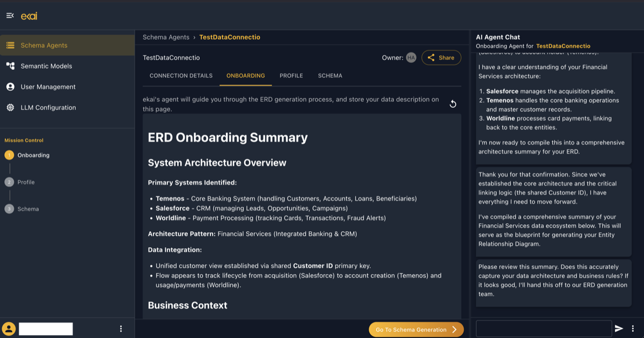This screenshot has width=644, height=338.
Task: Click the Profile step label in Mission Control
Action: coord(26,182)
